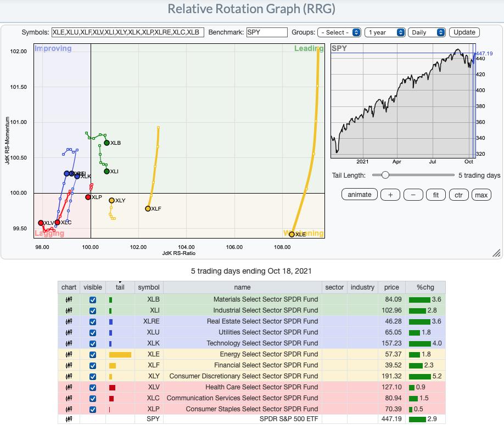Zoom in with the plus button

pyautogui.click(x=390, y=195)
